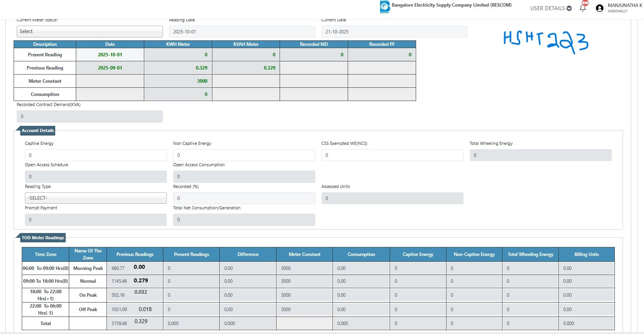Click the Present Reading KVAH Meter cell

click(x=246, y=55)
